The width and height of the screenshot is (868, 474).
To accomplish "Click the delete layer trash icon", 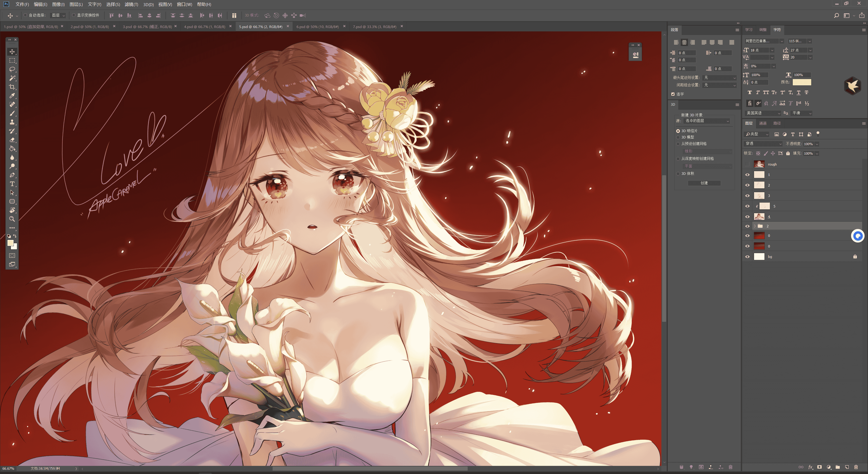I will coord(856,467).
